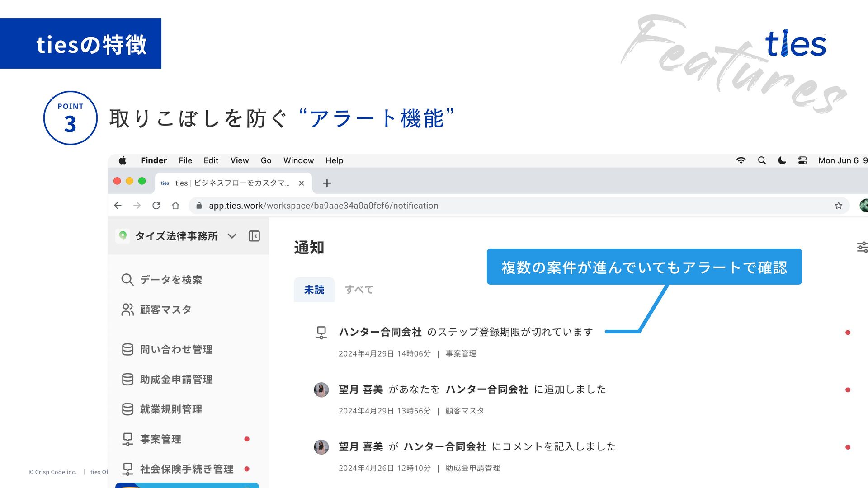Open 助成金申請管理 database in sidebar
The width and height of the screenshot is (868, 488).
176,379
